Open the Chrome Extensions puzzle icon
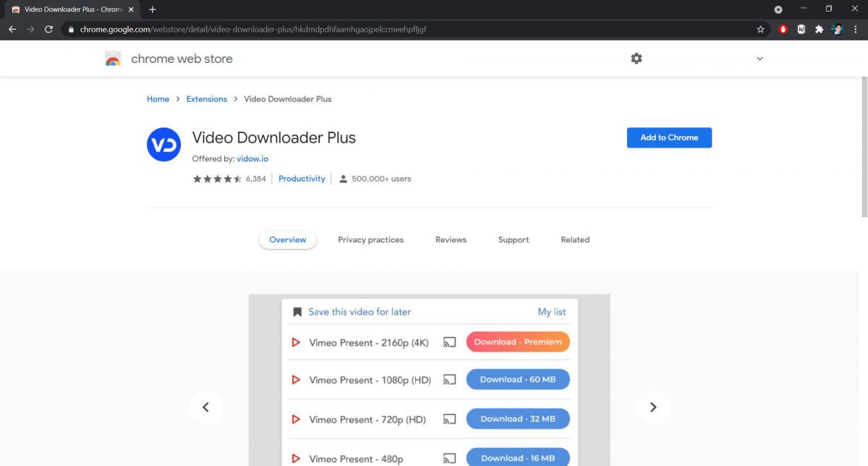This screenshot has height=466, width=868. coord(820,29)
